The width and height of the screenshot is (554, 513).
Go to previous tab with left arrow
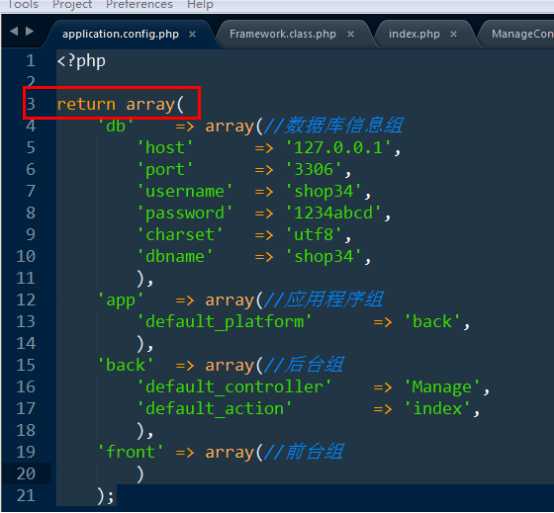pyautogui.click(x=14, y=31)
